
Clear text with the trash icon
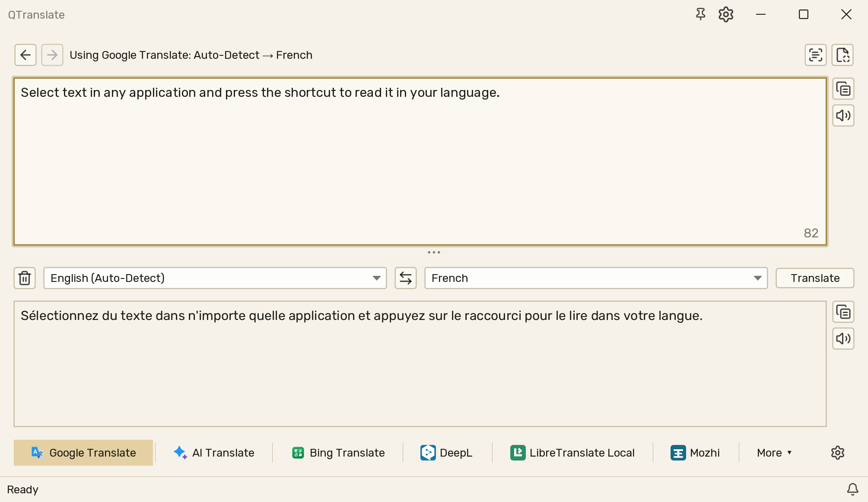tap(25, 278)
